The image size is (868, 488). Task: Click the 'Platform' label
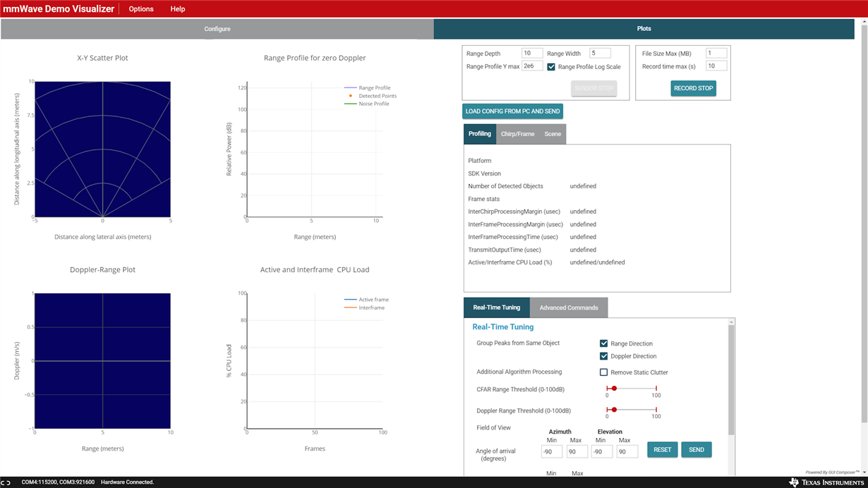[480, 161]
